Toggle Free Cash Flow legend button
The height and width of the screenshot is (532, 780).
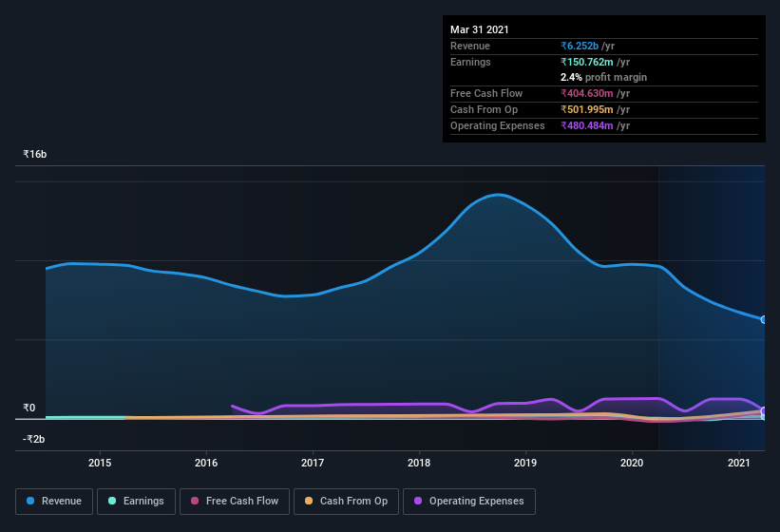235,502
